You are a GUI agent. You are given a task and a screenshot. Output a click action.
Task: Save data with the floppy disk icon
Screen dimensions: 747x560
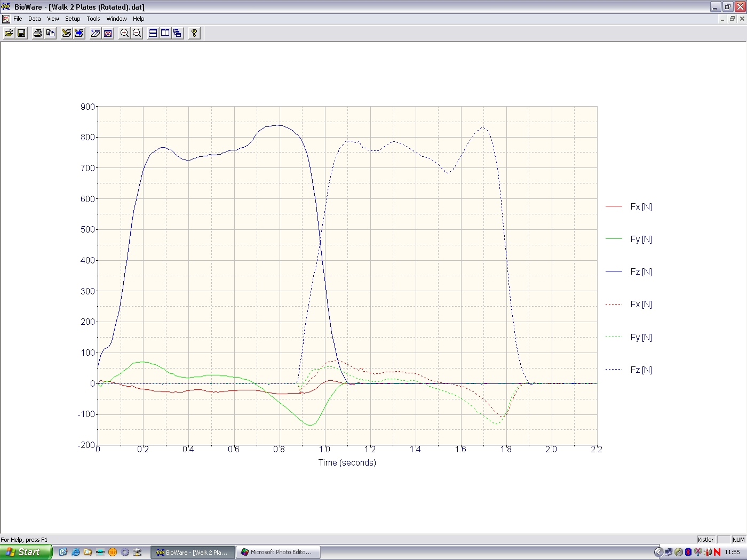coord(21,33)
